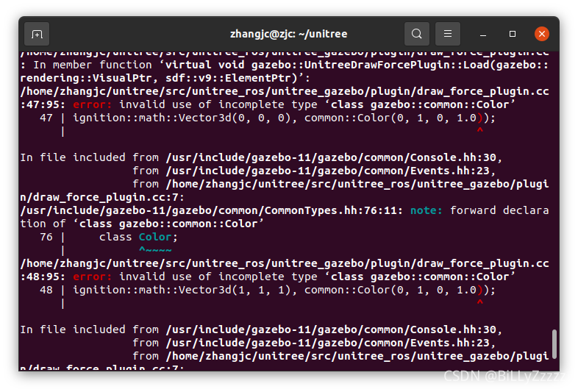Click the text 'tion of ‘class gazebo::common::Color’'

tap(142, 224)
